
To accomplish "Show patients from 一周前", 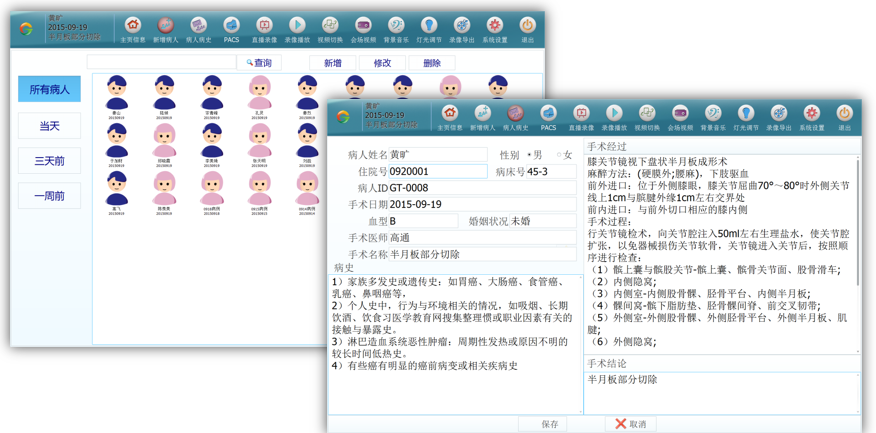I will 49,196.
